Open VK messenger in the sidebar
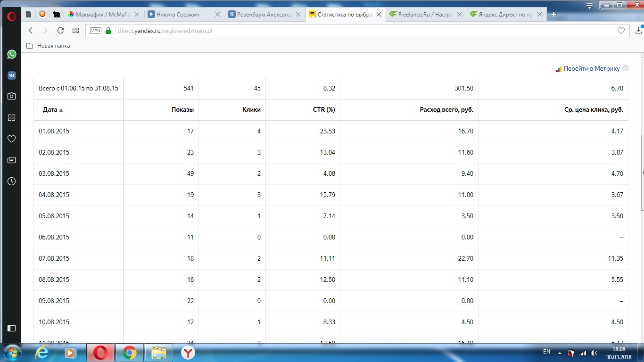Viewport: 644px width, 362px height. tap(11, 75)
